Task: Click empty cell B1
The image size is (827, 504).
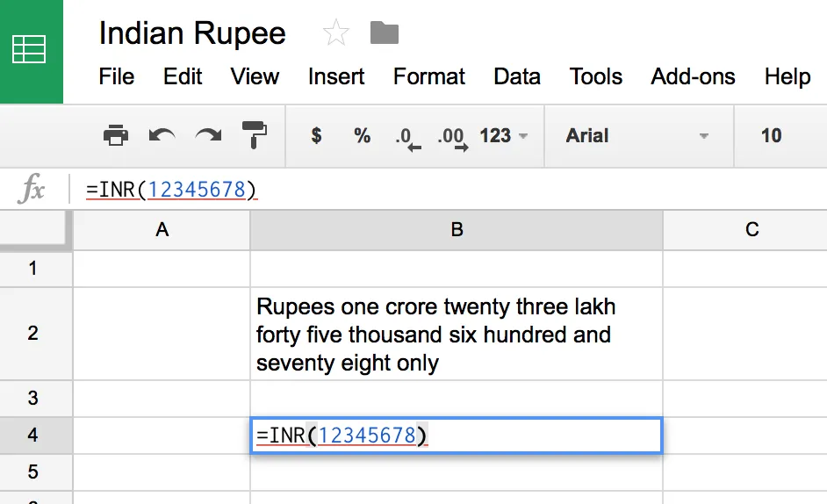Action: click(457, 269)
